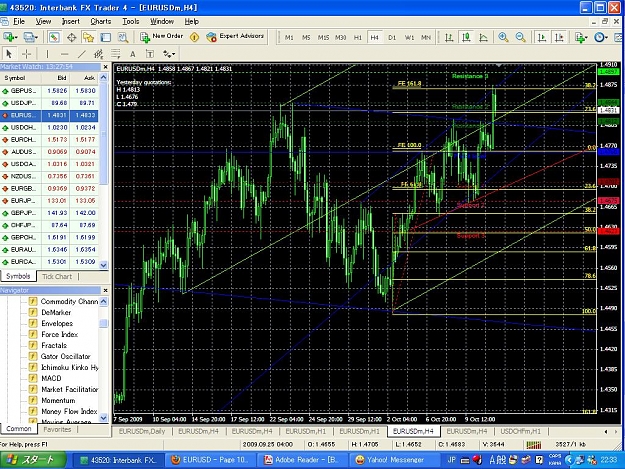
Task: Select the EURUS row in Market Watch
Action: click(x=49, y=116)
